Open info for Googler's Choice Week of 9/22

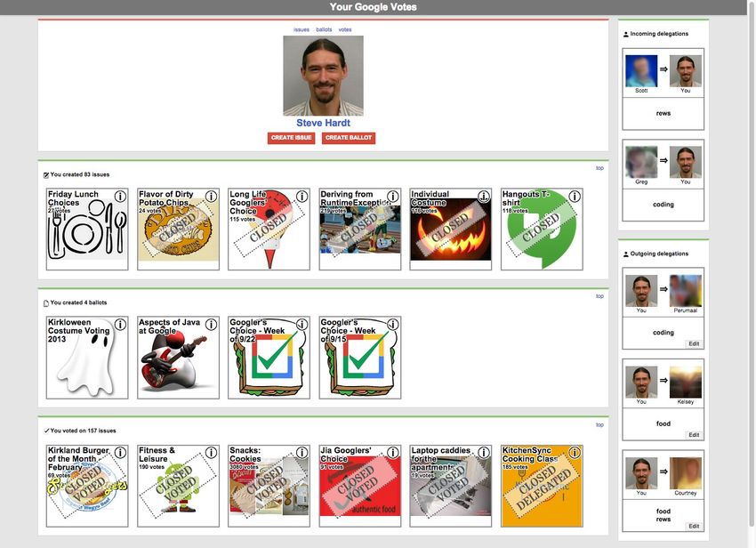coord(302,325)
